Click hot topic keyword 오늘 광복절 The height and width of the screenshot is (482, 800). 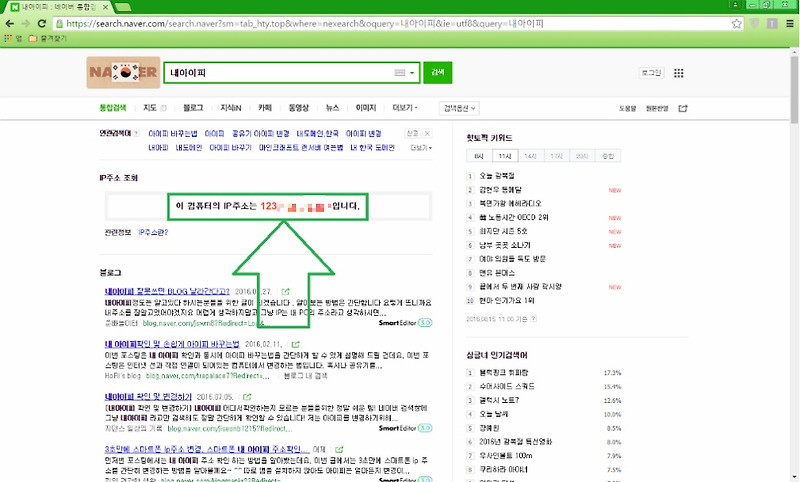pos(497,176)
